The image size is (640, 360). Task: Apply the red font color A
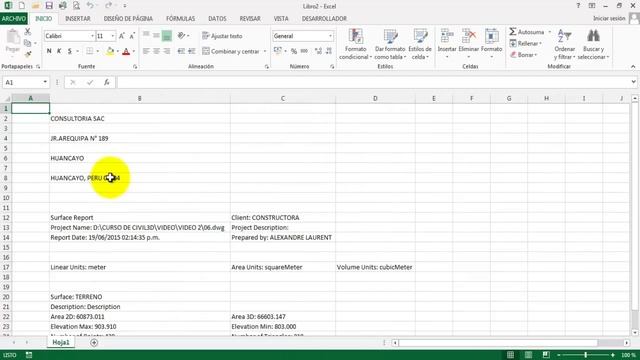[x=126, y=51]
